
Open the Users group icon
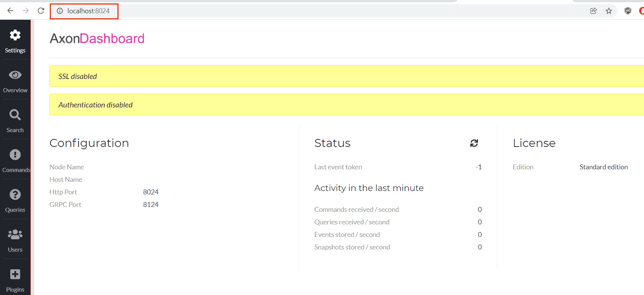click(x=15, y=234)
